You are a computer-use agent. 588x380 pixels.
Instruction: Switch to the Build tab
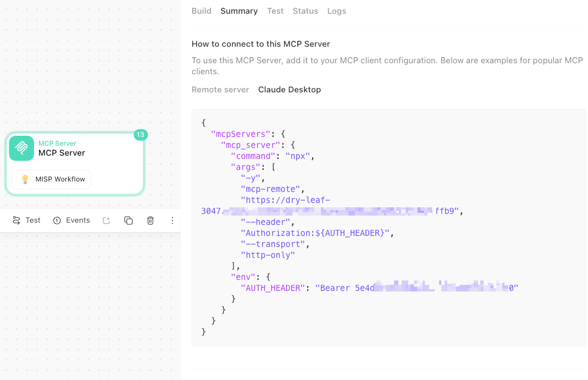point(201,11)
